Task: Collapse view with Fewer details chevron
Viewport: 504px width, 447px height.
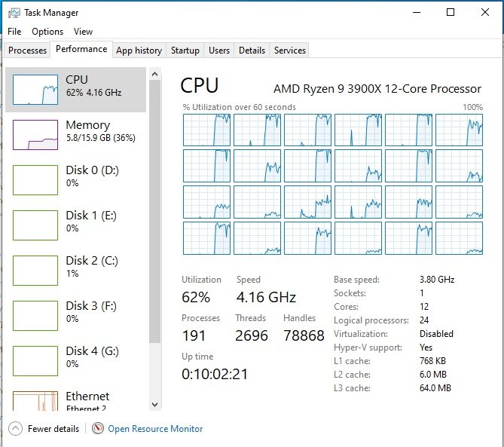Action: (15, 428)
